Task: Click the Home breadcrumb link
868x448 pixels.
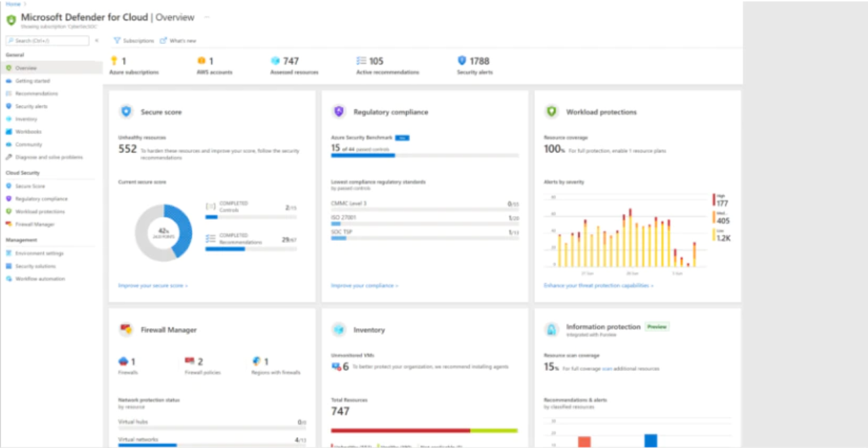Action: click(x=13, y=3)
